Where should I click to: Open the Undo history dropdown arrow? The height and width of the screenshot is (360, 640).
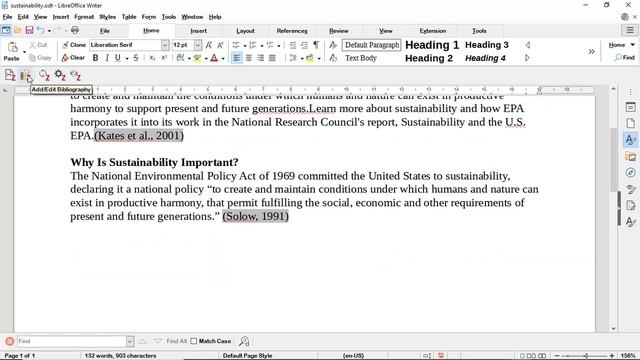click(49, 31)
